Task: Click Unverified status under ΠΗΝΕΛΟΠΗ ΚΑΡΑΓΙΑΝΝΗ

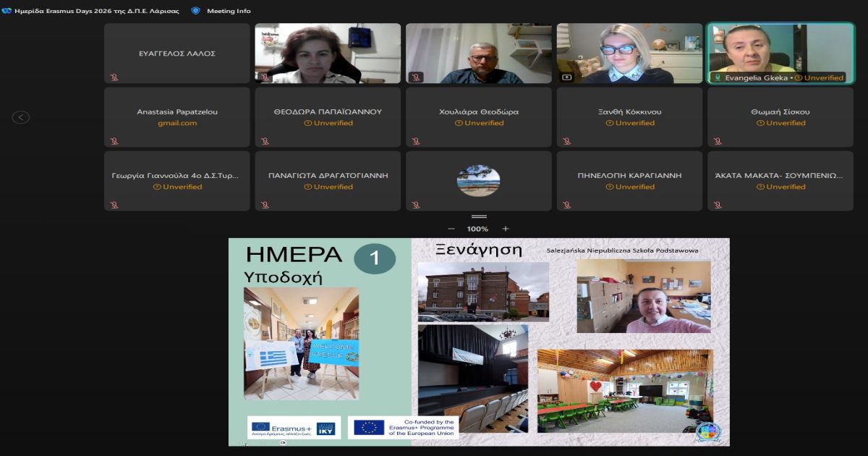Action: [x=630, y=187]
